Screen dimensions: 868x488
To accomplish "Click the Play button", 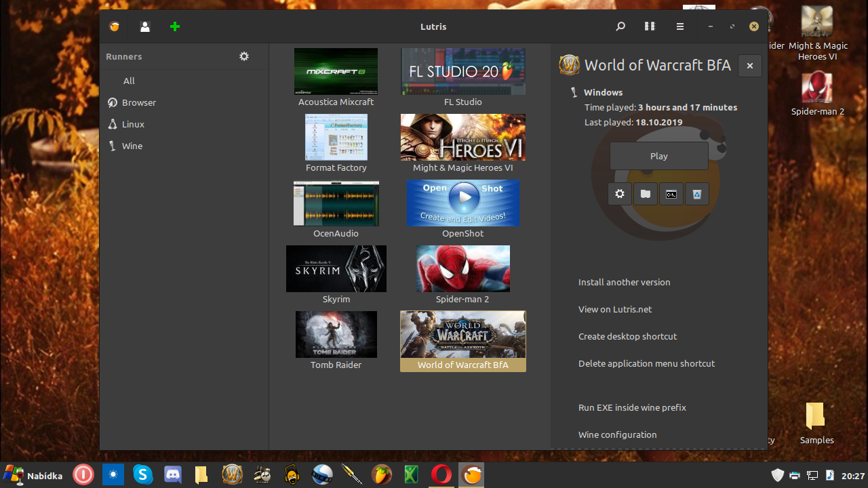I will tap(659, 156).
